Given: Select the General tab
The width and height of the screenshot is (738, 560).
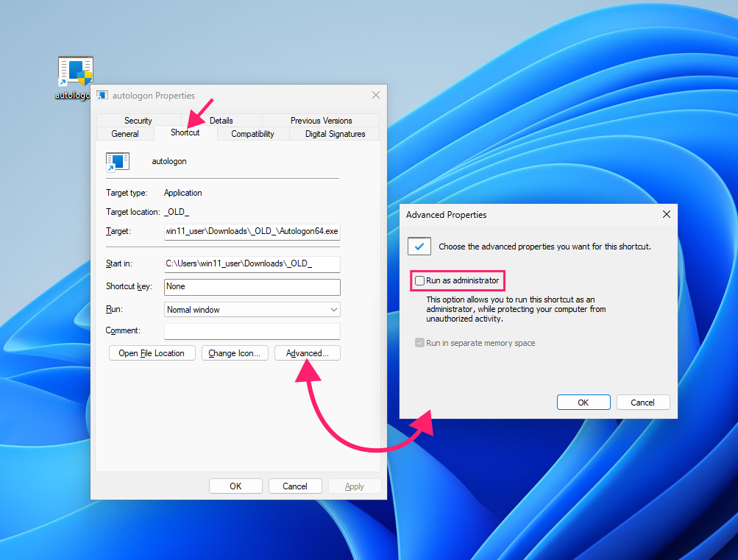Looking at the screenshot, I should [x=125, y=134].
